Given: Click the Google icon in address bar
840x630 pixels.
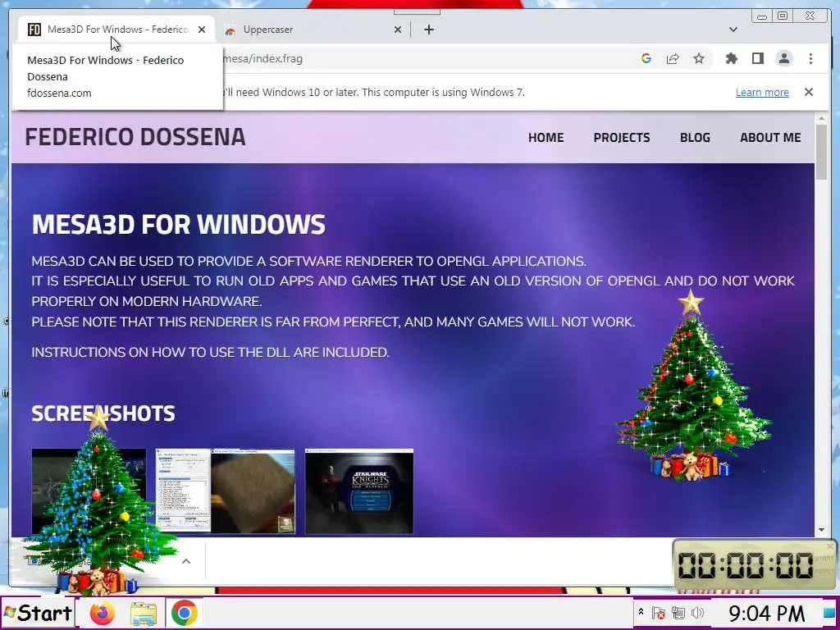Looking at the screenshot, I should 646,59.
